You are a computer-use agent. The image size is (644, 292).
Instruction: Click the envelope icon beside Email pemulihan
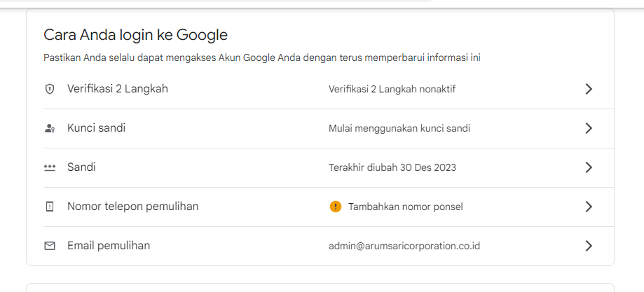point(49,246)
